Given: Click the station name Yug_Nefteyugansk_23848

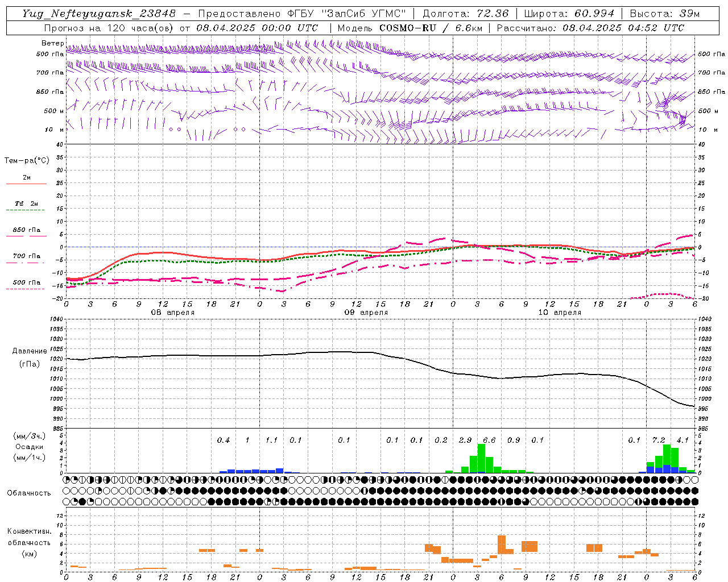Looking at the screenshot, I should click(x=99, y=14).
